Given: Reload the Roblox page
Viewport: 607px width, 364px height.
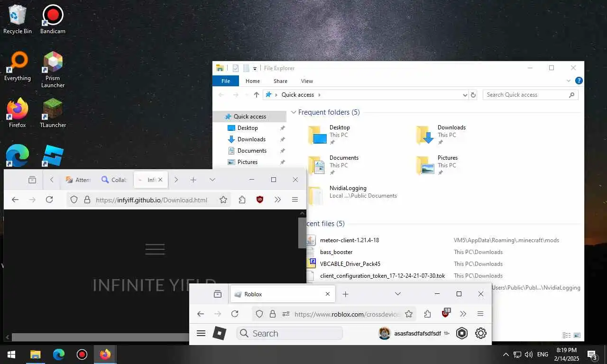Looking at the screenshot, I should pos(235,314).
